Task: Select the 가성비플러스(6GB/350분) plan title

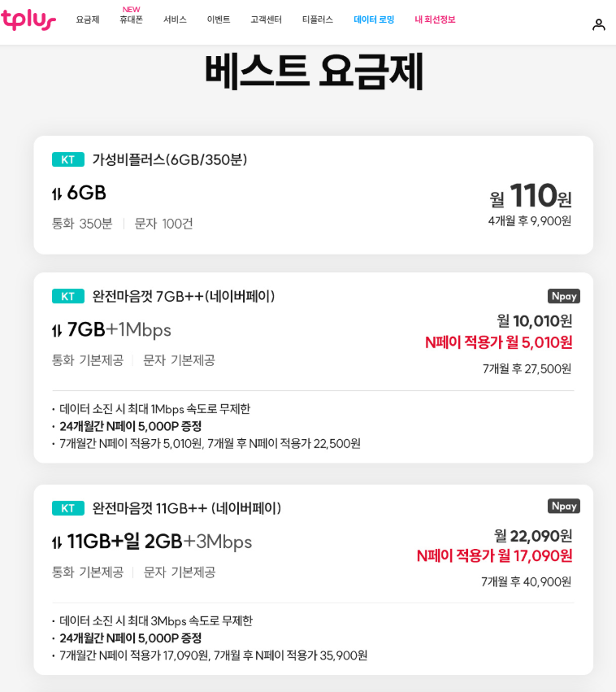Action: [x=170, y=159]
